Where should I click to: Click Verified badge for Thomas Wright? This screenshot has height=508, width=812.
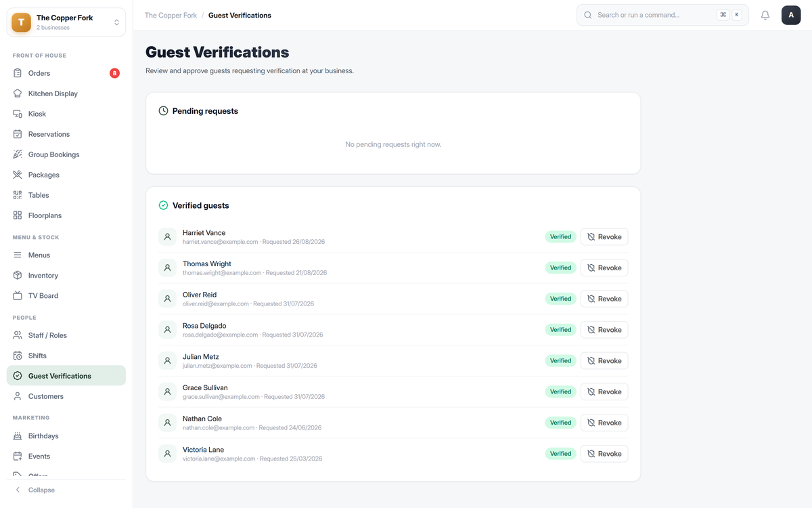(x=560, y=268)
